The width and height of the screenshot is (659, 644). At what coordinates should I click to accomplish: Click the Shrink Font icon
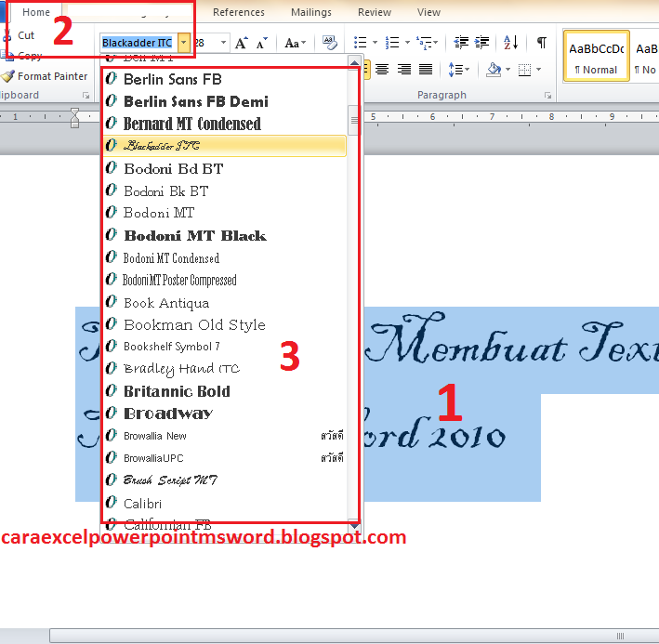pos(261,43)
